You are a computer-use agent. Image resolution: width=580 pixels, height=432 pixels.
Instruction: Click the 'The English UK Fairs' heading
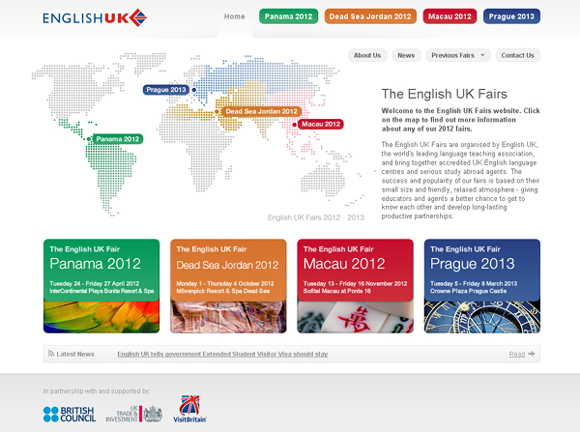coord(444,94)
